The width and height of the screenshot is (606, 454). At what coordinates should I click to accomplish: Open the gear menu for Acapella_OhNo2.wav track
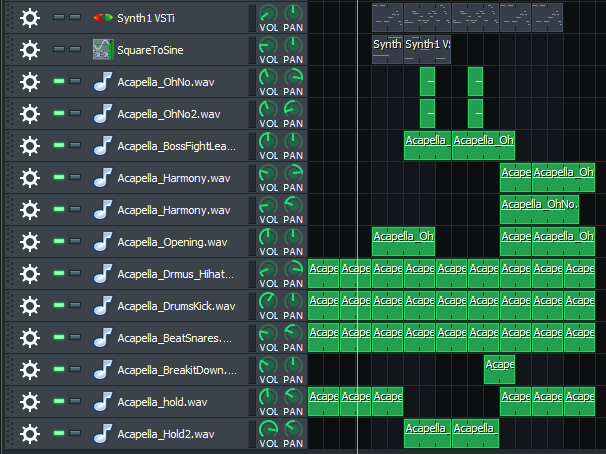30,114
